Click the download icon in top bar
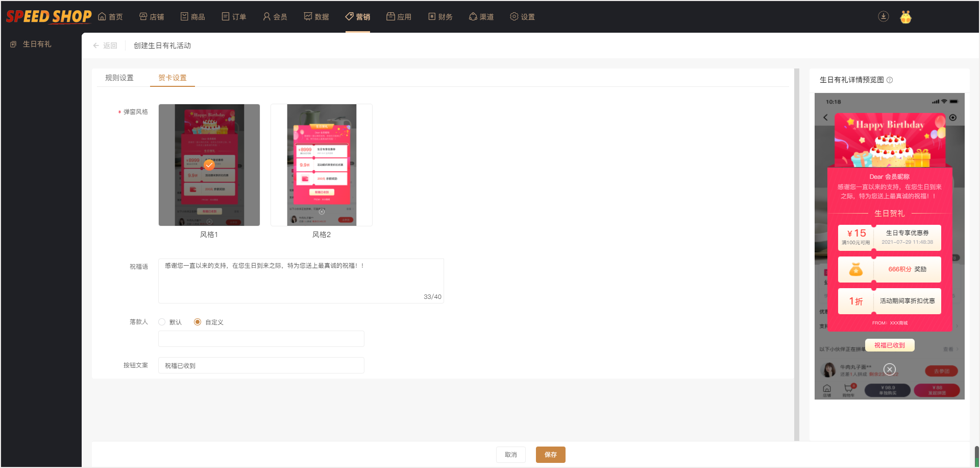Screen dimensions: 980x468 pyautogui.click(x=883, y=16)
